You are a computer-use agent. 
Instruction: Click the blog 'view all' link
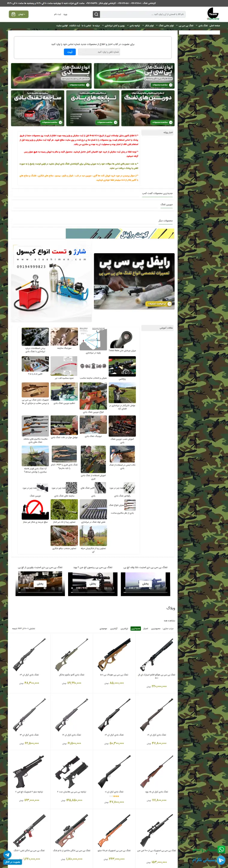[x=169, y=620]
